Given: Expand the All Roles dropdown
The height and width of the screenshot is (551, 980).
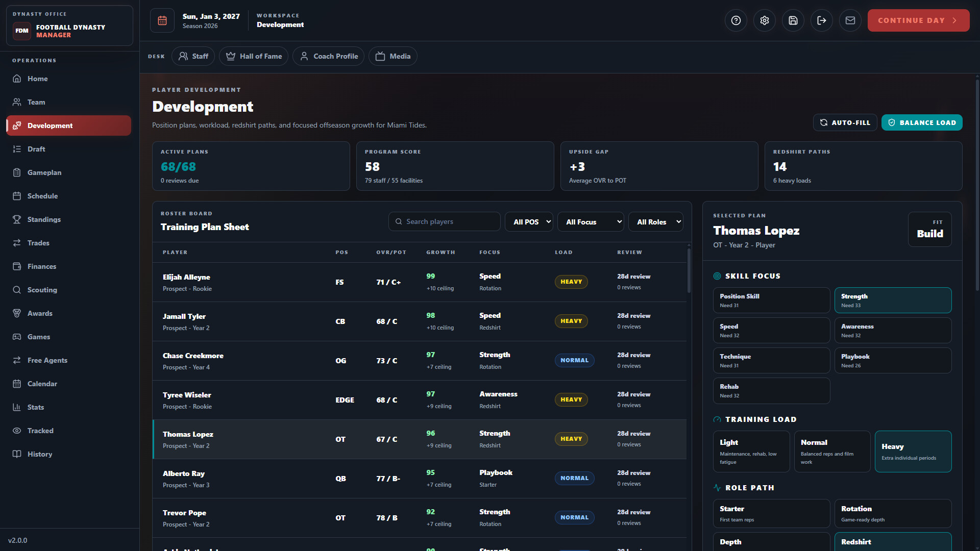Looking at the screenshot, I should 656,222.
